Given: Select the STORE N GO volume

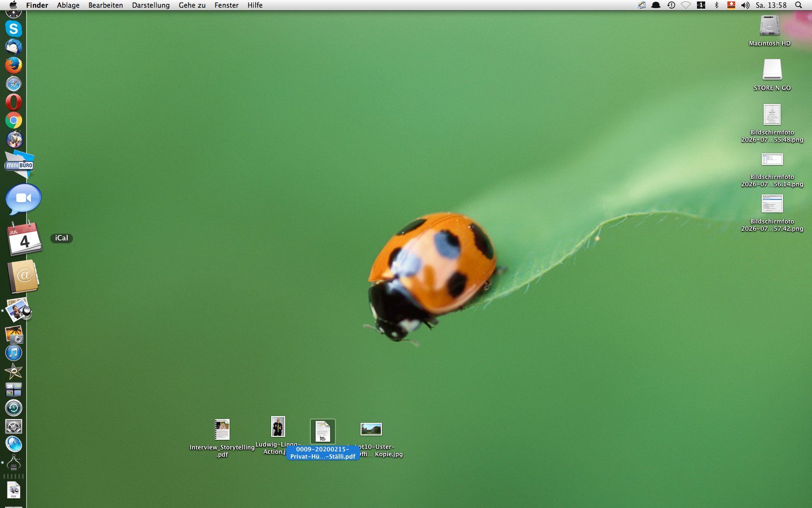Looking at the screenshot, I should pos(772,70).
